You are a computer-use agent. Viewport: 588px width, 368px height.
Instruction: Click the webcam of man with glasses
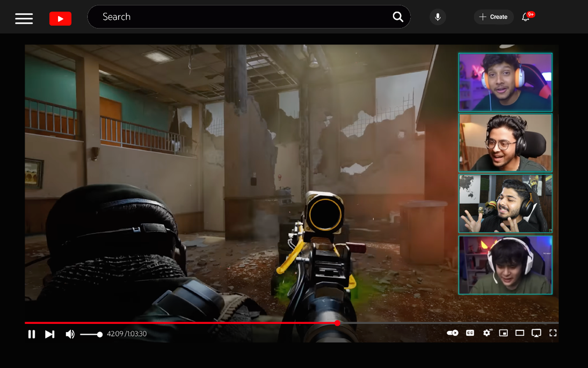pos(505,143)
